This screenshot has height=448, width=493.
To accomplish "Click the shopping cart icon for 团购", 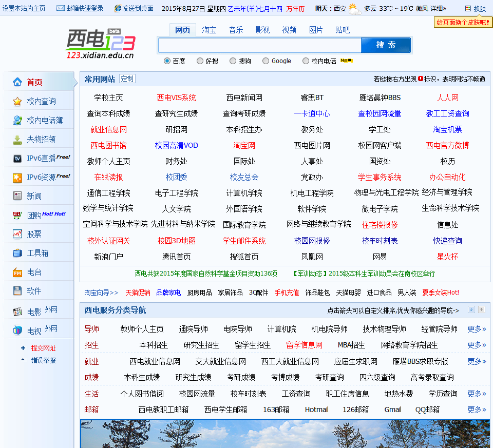I will click(17, 215).
